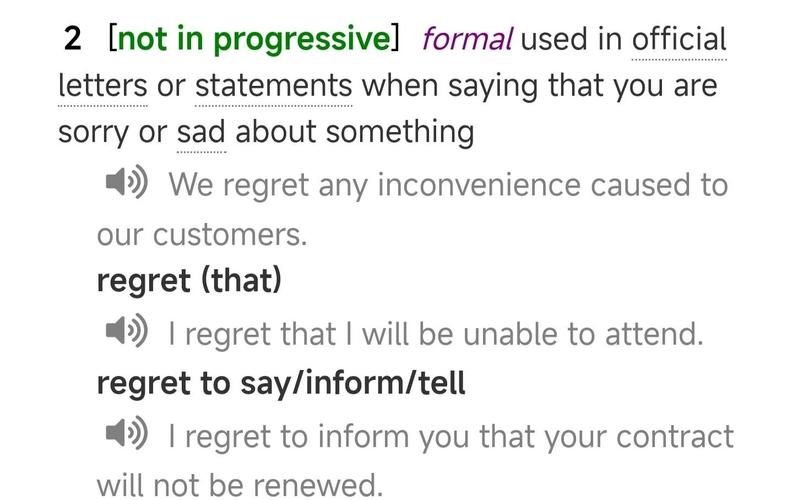Play audio for "I regret that I will" example
The image size is (793, 500).
tap(126, 332)
